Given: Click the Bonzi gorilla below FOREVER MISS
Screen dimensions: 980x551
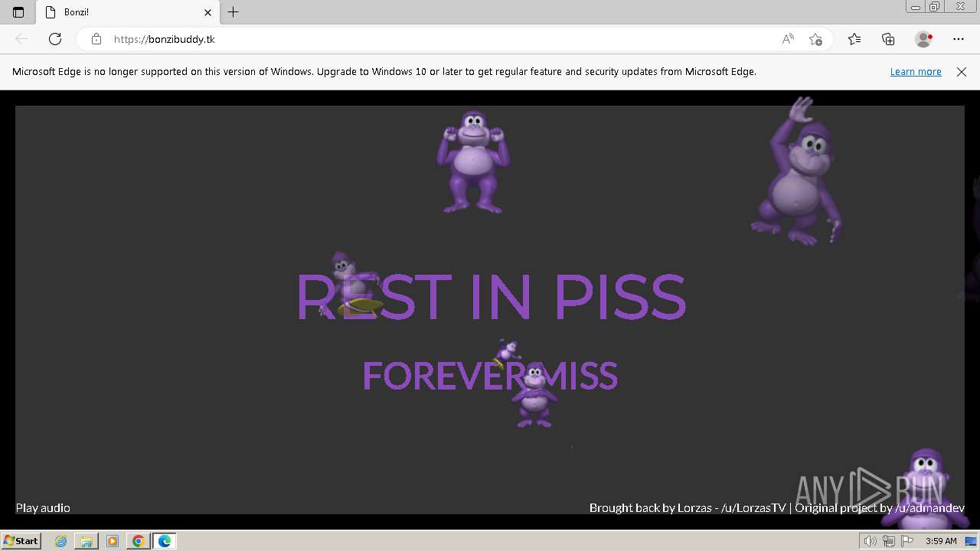Looking at the screenshot, I should tap(534, 393).
